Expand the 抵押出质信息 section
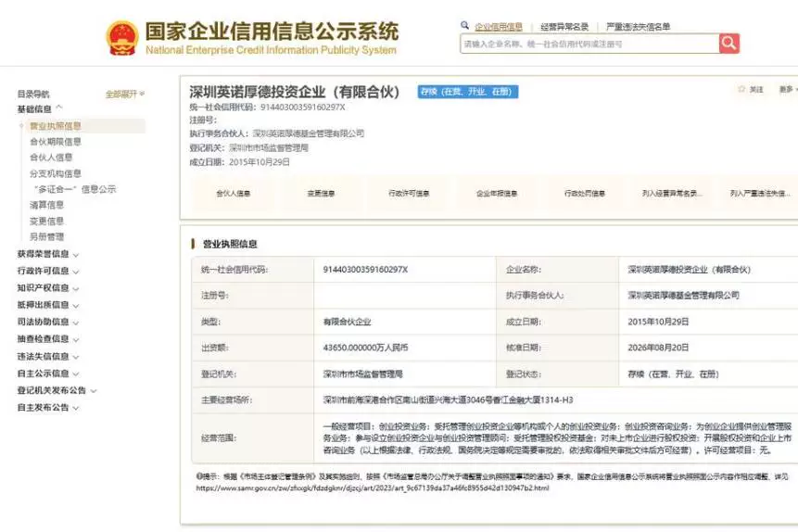The image size is (798, 532). coord(48,305)
